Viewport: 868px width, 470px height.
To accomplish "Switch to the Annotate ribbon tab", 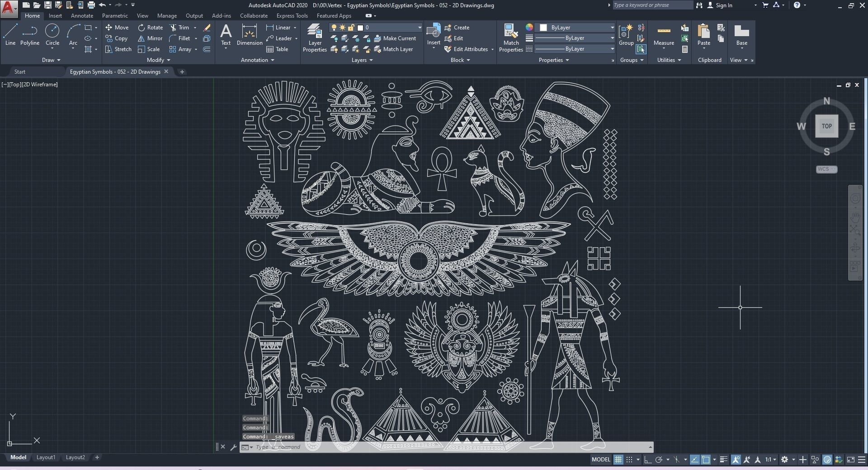I will (x=82, y=16).
